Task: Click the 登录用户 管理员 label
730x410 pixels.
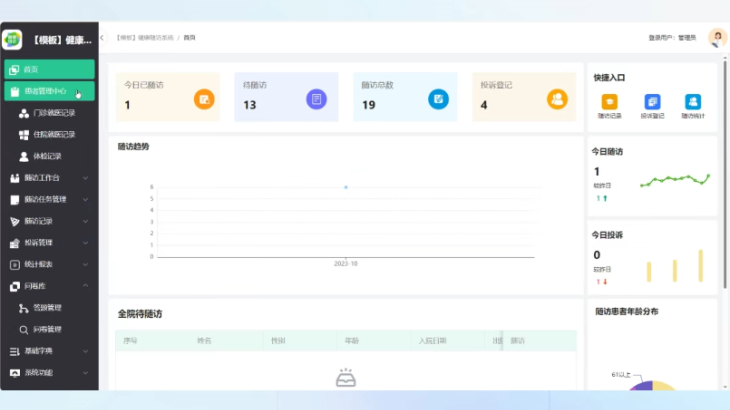Action: [672, 38]
